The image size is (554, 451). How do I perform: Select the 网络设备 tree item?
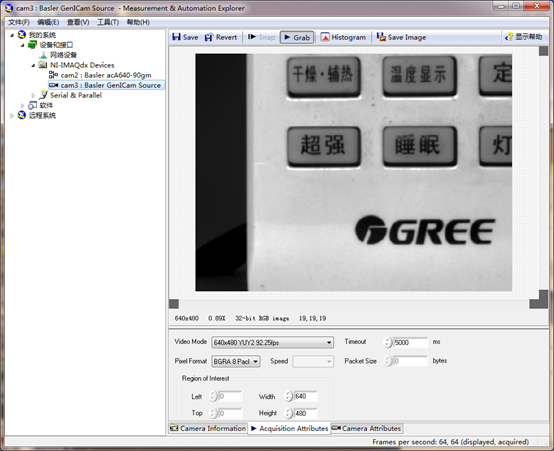click(63, 55)
